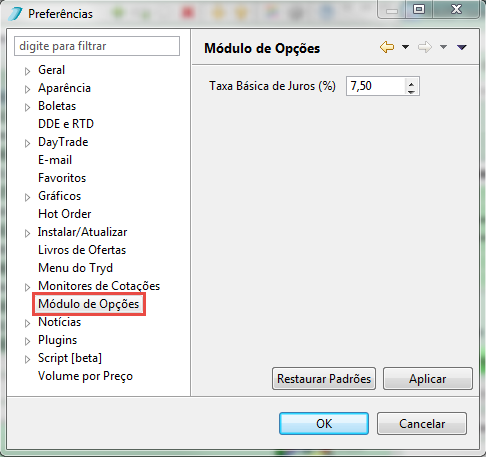Select the Hot Order entry
Viewport: 486px width, 457px height.
point(65,214)
